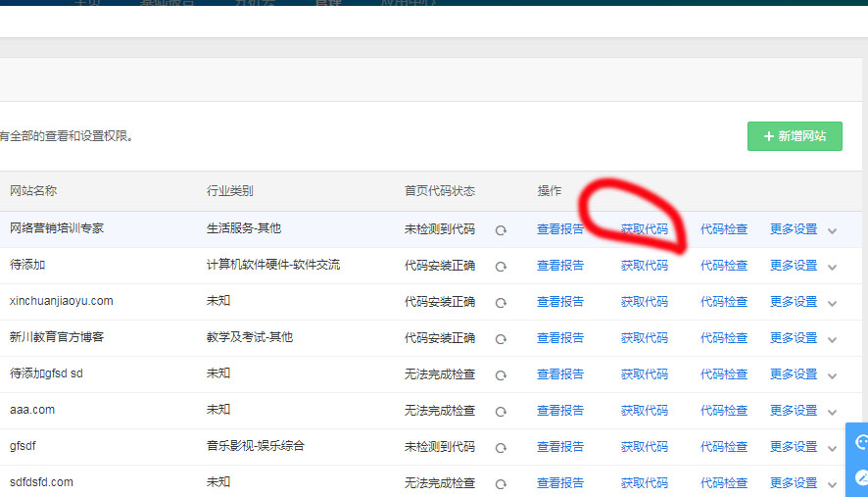Run 代码检查 for sdfdsfd.com

point(724,483)
